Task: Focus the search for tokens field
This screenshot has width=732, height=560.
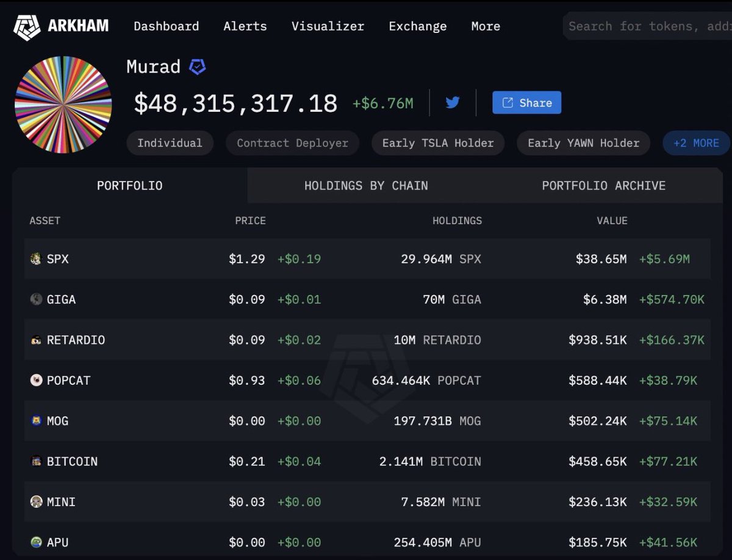Action: tap(647, 26)
